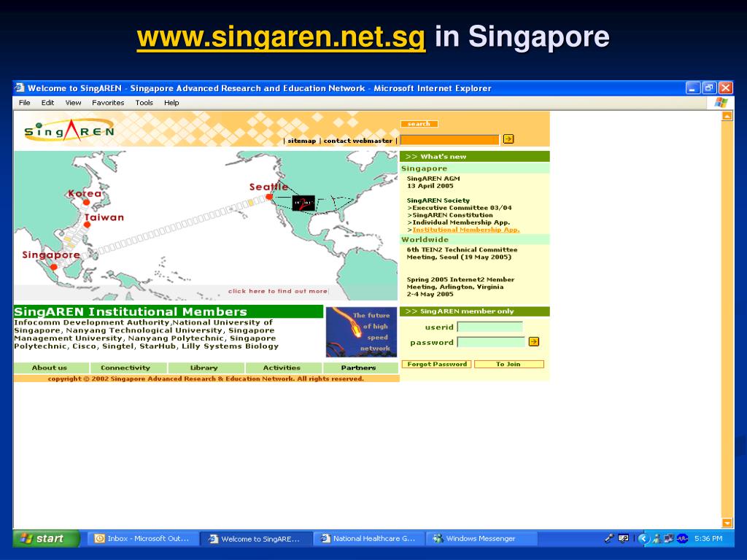Open the Tools menu
This screenshot has height=560, width=747.
[144, 102]
